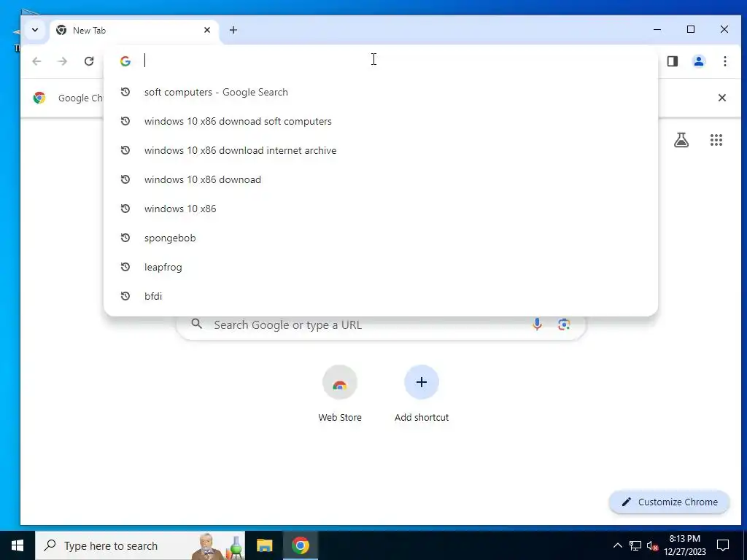Dismiss the Google Chrome info bar
Screen dimensions: 747x560
tap(721, 98)
